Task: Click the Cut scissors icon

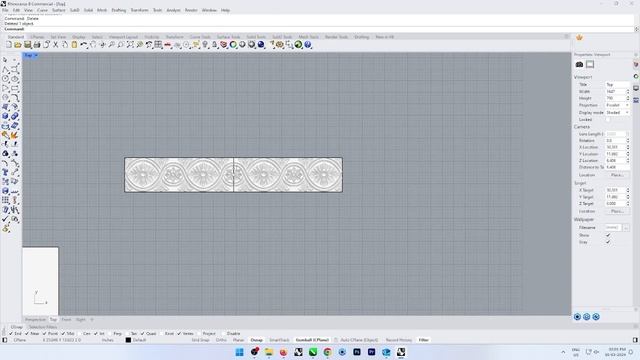Action: (56, 45)
